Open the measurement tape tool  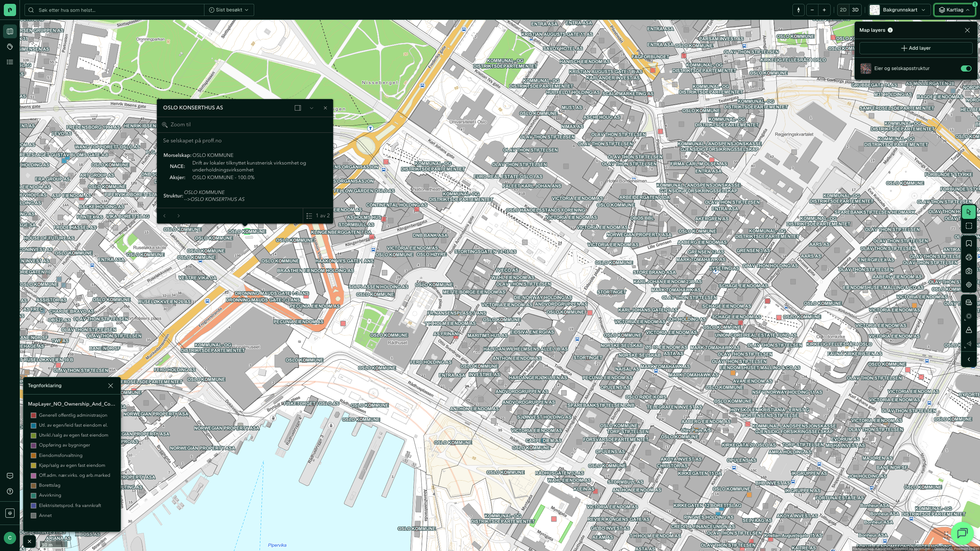[x=969, y=302]
